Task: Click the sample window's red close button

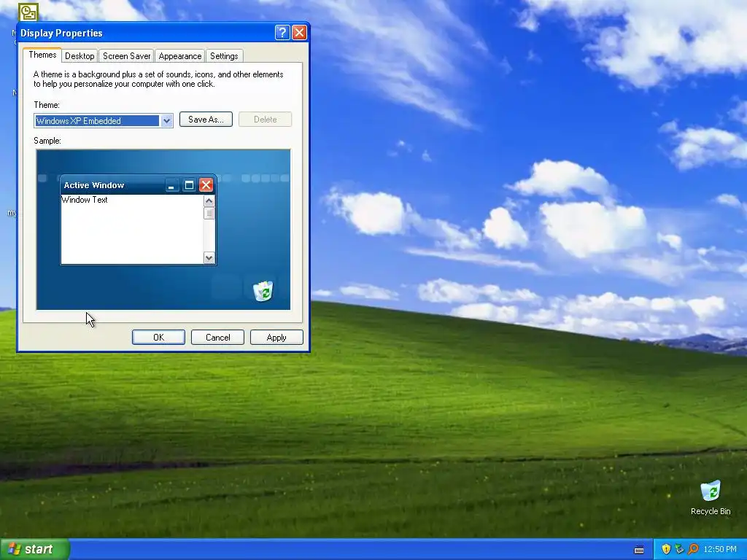Action: pos(206,184)
